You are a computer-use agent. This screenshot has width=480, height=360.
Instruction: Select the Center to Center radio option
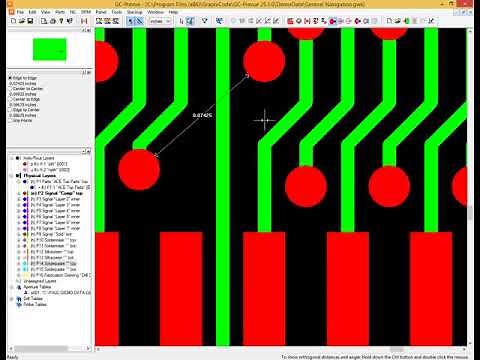tap(10, 89)
